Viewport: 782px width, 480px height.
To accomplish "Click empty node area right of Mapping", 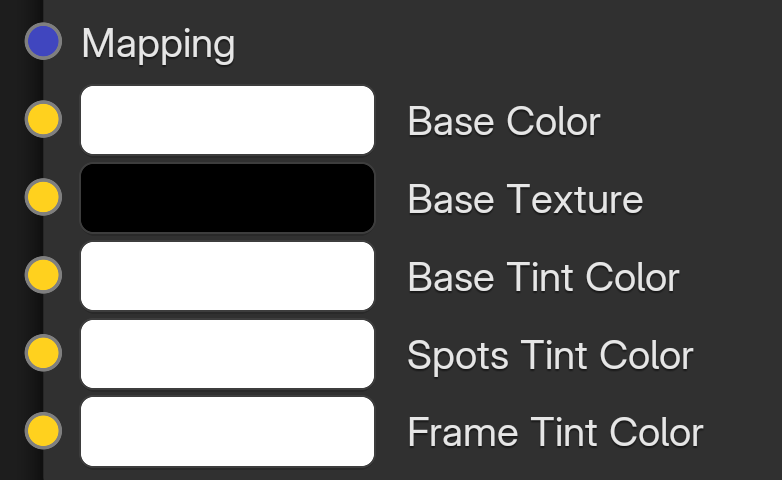I will pyautogui.click(x=499, y=42).
